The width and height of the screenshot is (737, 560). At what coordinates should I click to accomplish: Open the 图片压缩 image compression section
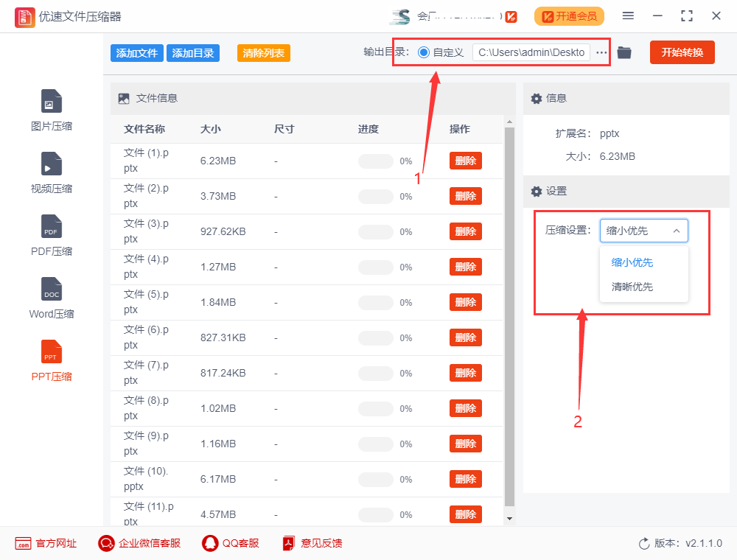tap(52, 111)
